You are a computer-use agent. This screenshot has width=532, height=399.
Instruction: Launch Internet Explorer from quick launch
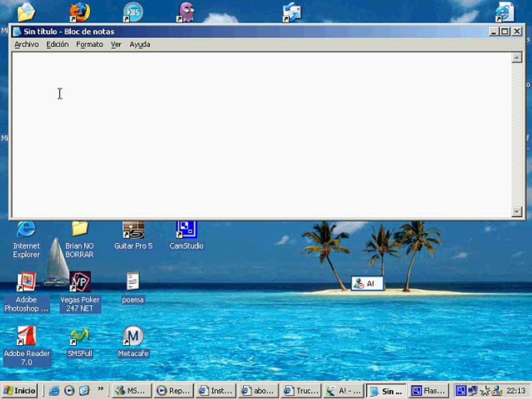[x=54, y=391]
